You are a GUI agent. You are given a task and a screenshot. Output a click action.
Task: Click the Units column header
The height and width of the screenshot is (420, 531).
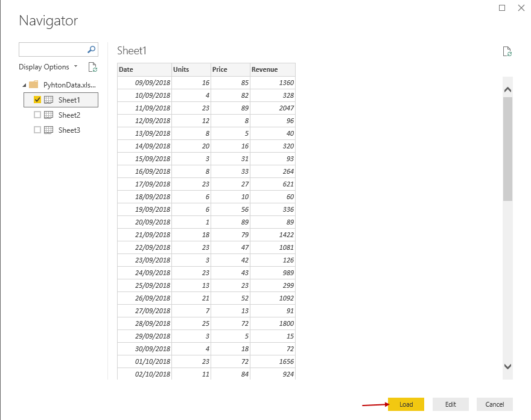coord(191,69)
